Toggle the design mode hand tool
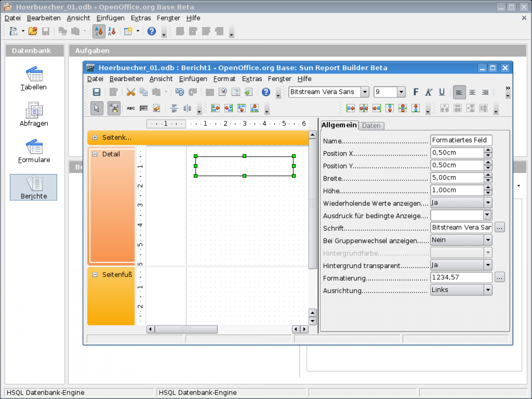532x399 pixels. [114, 108]
